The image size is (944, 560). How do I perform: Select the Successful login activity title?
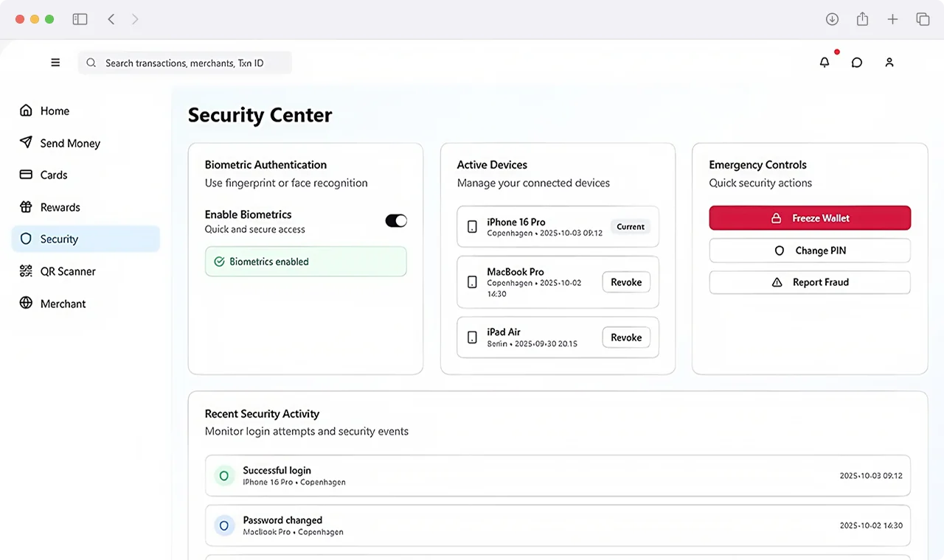coord(277,470)
